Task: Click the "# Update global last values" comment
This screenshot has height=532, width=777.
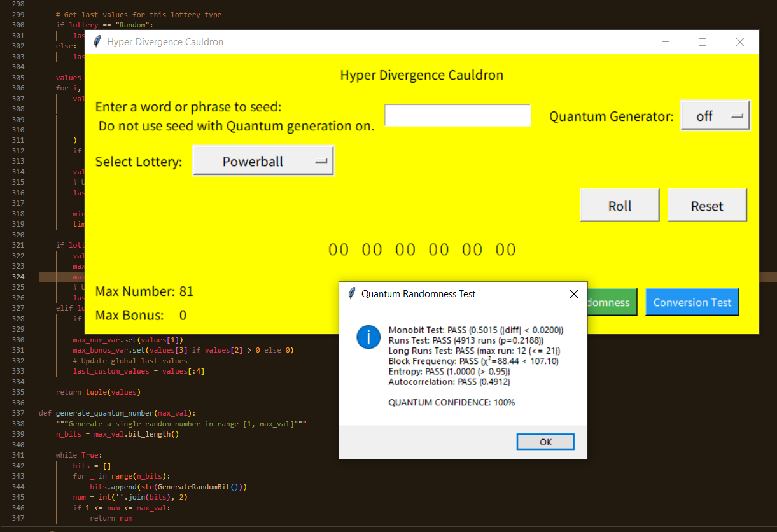Action: click(x=130, y=361)
